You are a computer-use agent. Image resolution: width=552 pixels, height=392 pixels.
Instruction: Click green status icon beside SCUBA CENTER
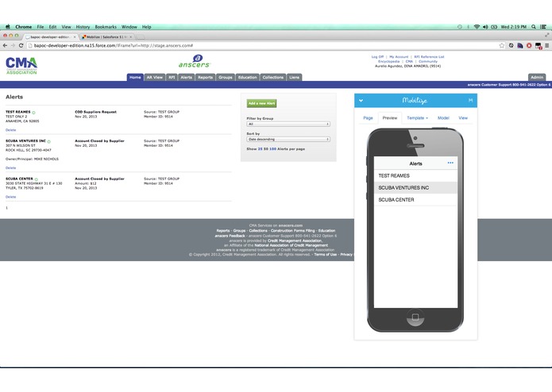(x=37, y=179)
